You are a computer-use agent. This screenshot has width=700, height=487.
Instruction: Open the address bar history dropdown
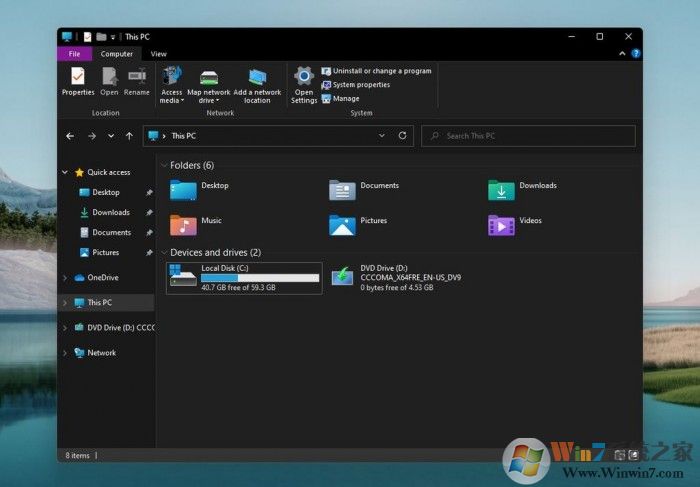click(381, 136)
